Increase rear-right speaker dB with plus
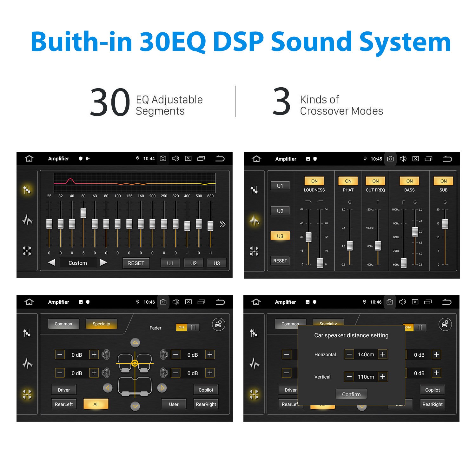The image size is (476, 476). tap(210, 373)
